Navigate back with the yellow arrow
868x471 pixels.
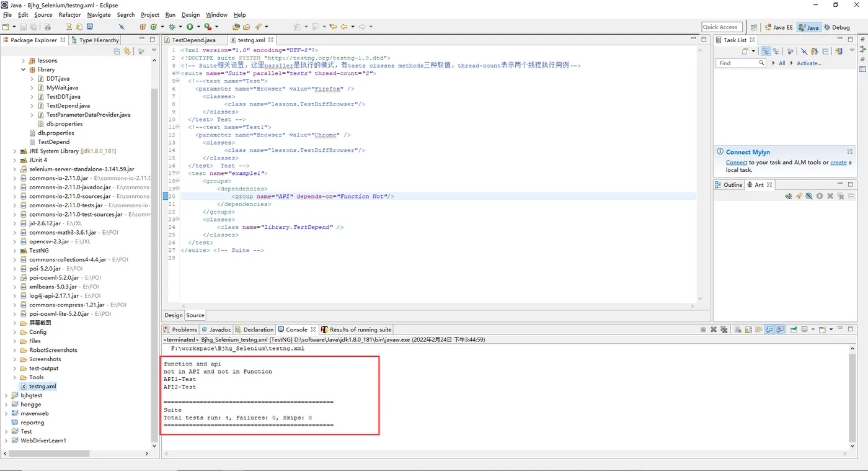click(x=343, y=27)
